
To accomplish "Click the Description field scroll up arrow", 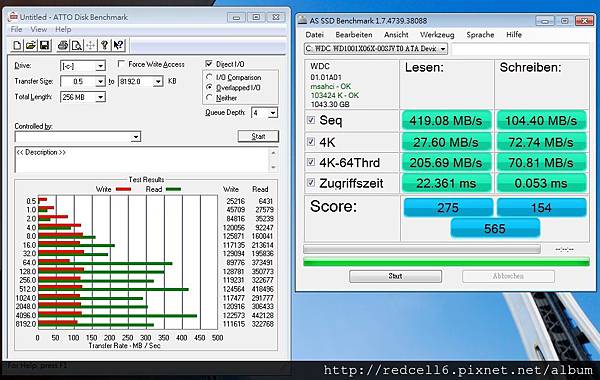I will tap(273, 153).
